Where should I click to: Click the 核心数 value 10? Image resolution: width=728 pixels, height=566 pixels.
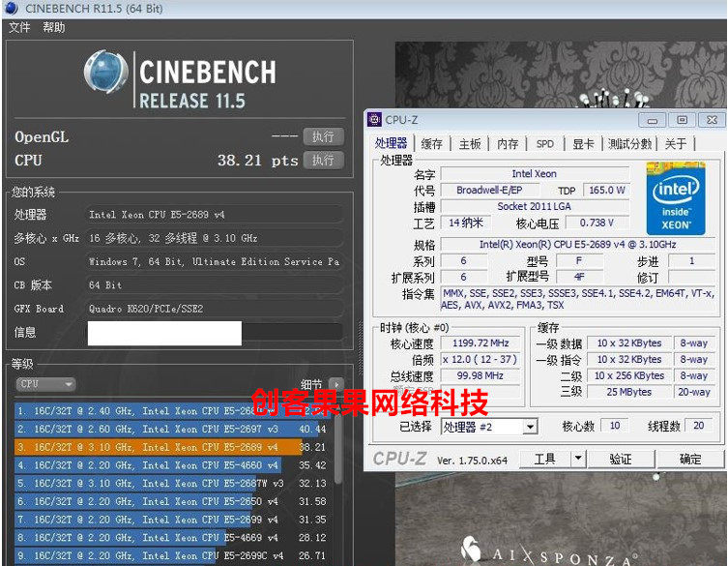(615, 426)
